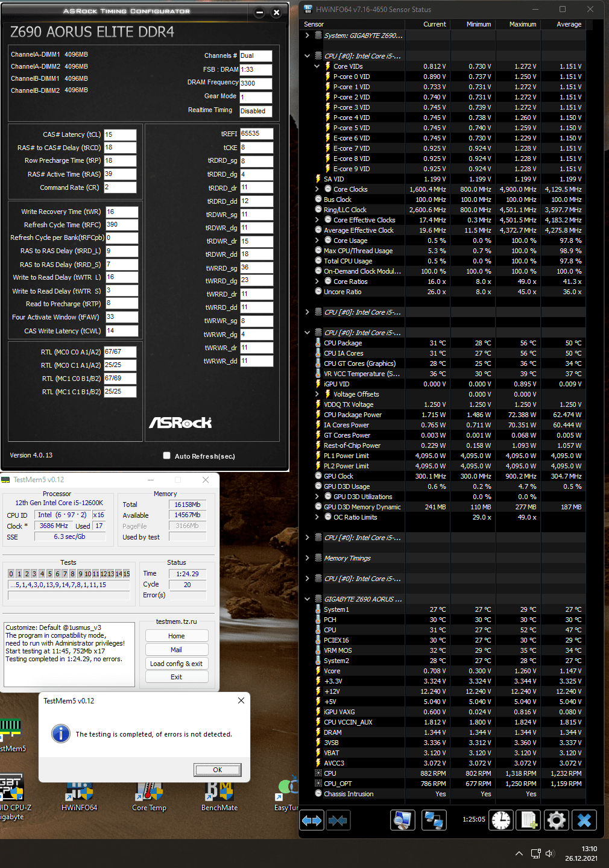
Task: Expand GPU D3D Utilizations row
Action: click(x=317, y=497)
